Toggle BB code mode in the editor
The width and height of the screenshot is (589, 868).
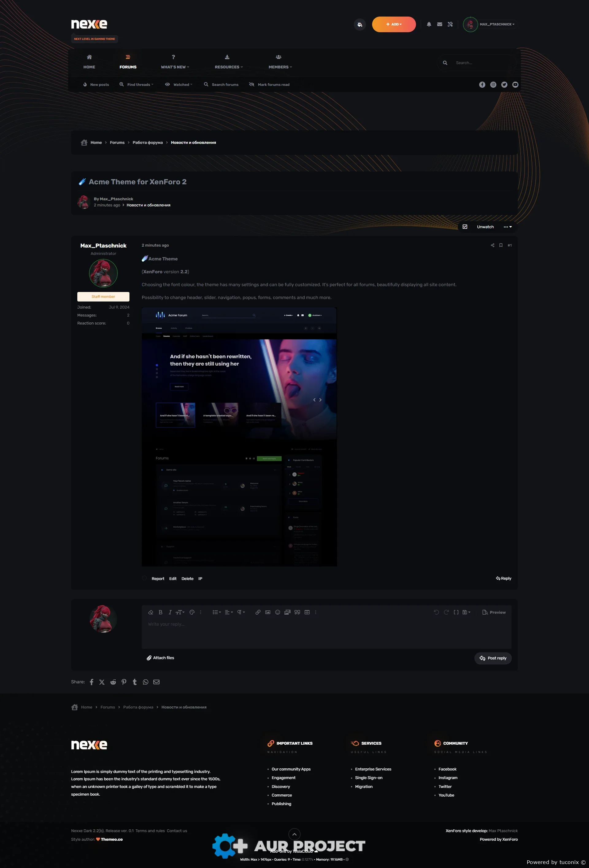(x=456, y=612)
